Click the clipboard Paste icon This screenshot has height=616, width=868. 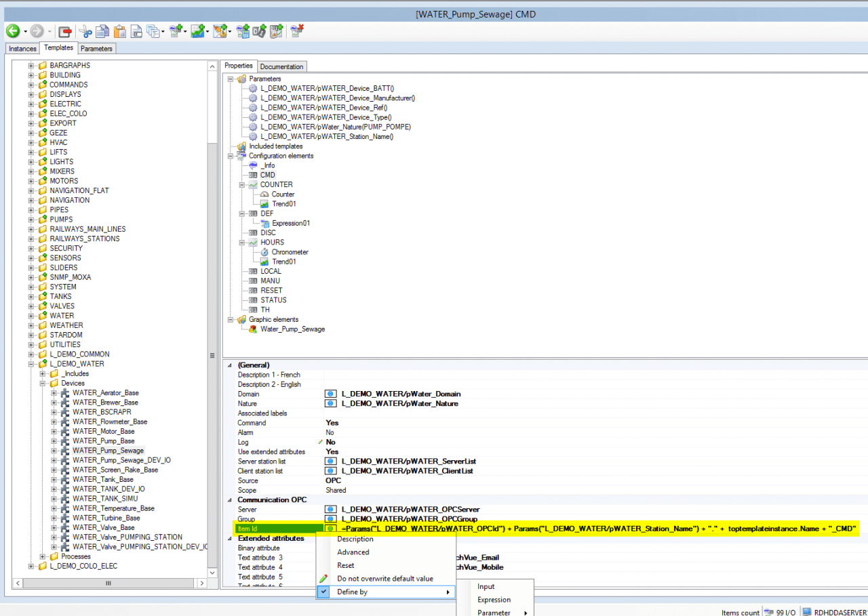119,31
